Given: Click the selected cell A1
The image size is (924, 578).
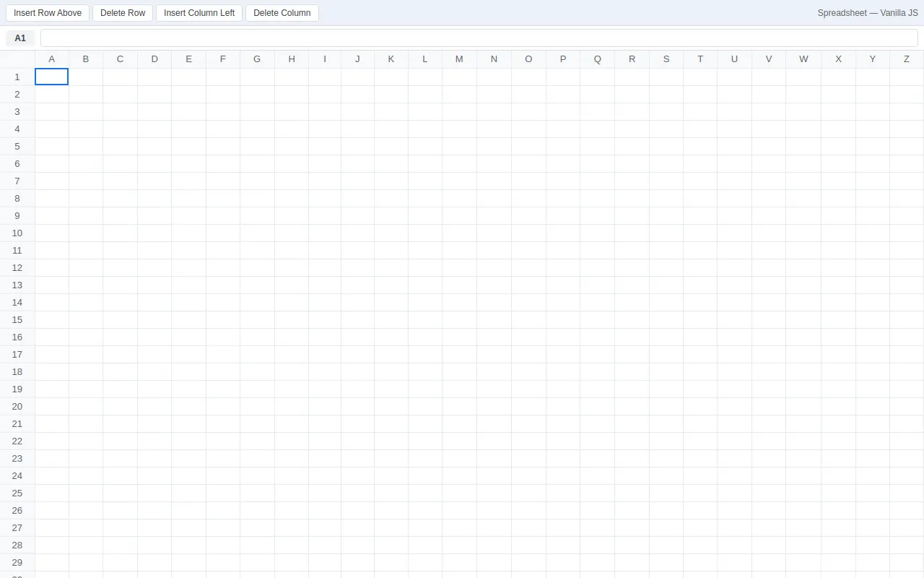Looking at the screenshot, I should tap(52, 77).
